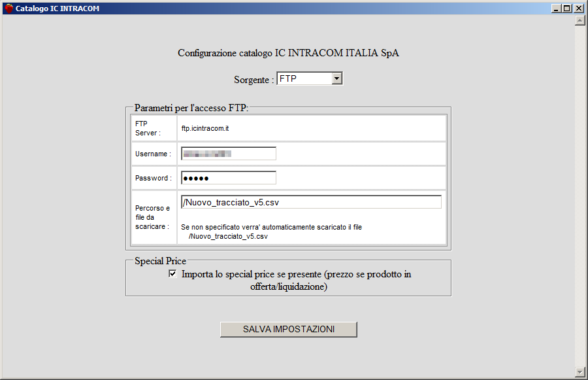
Task: Click the 'Importa lo special price se presente' label text
Action: pyautogui.click(x=252, y=274)
